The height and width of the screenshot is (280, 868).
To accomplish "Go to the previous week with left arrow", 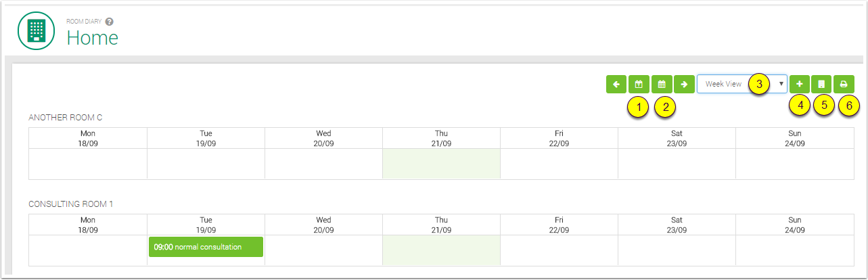I will [616, 84].
